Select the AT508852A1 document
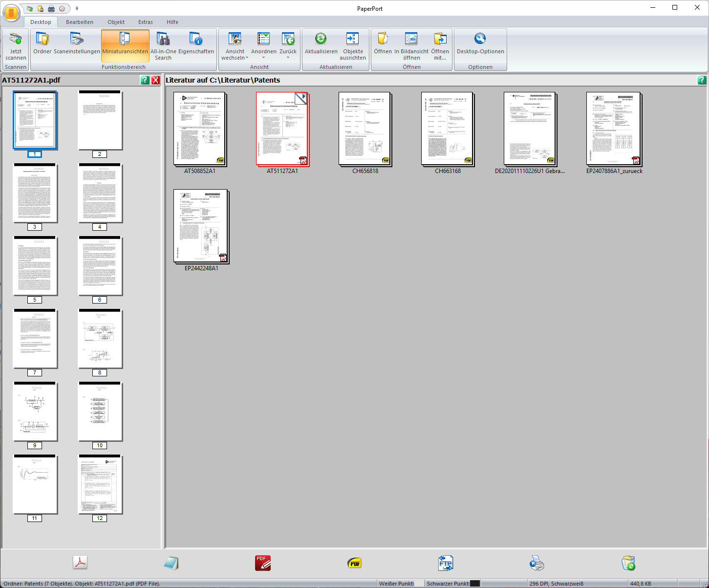The height and width of the screenshot is (588, 709). coord(201,130)
